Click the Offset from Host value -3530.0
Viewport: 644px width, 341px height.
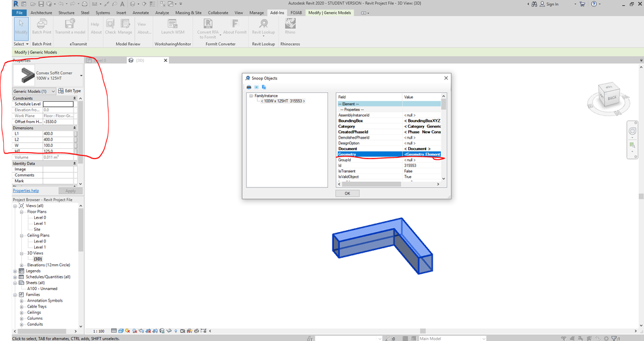tap(58, 122)
